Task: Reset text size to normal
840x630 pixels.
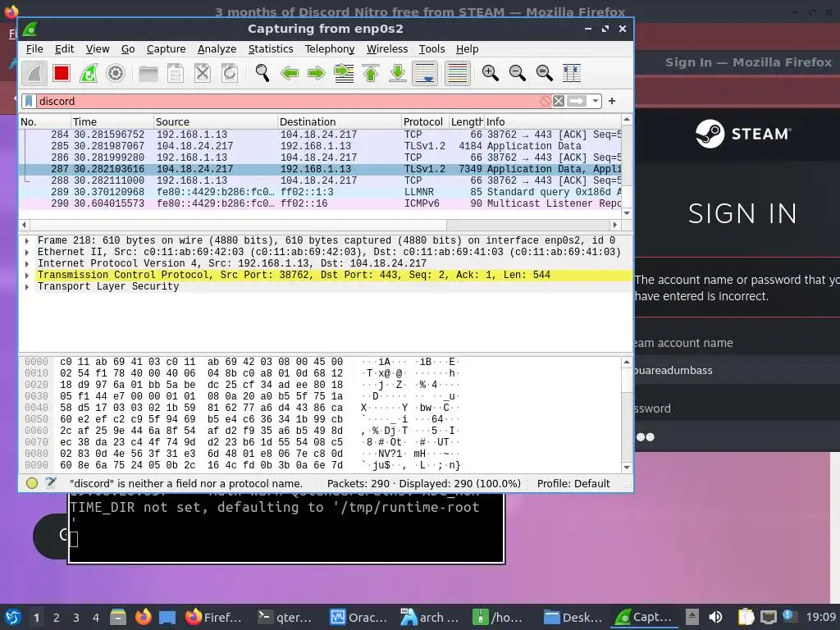Action: (x=545, y=73)
